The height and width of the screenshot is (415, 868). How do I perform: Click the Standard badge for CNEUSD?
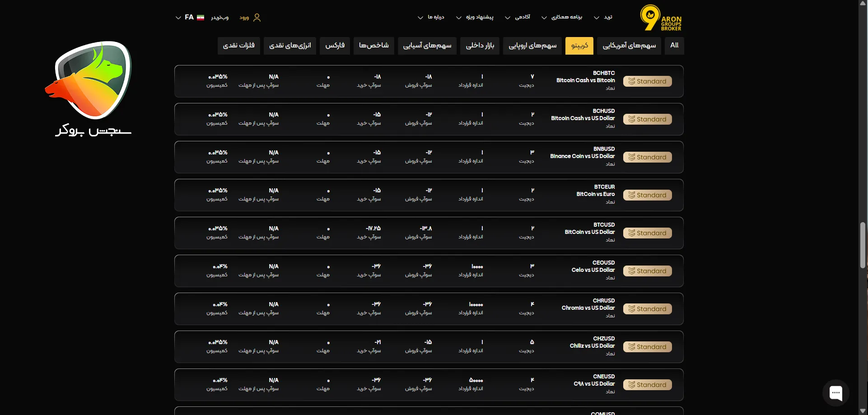[x=647, y=385]
